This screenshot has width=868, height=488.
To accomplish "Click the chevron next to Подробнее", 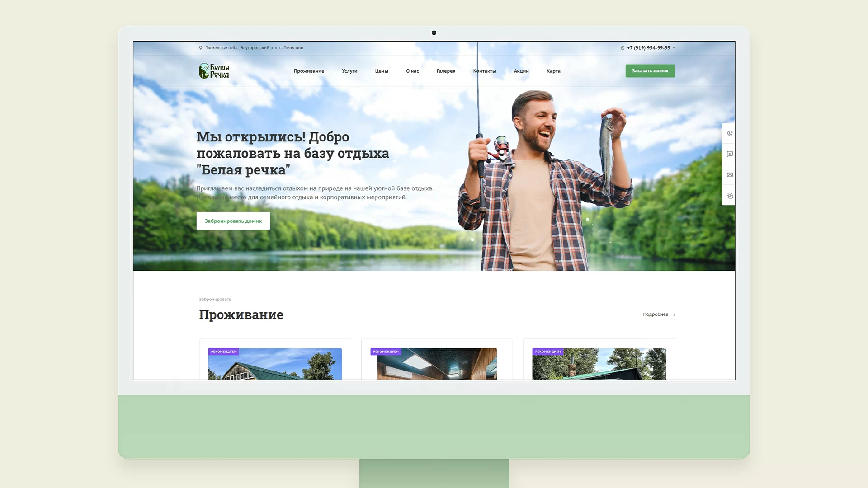I will pos(674,314).
